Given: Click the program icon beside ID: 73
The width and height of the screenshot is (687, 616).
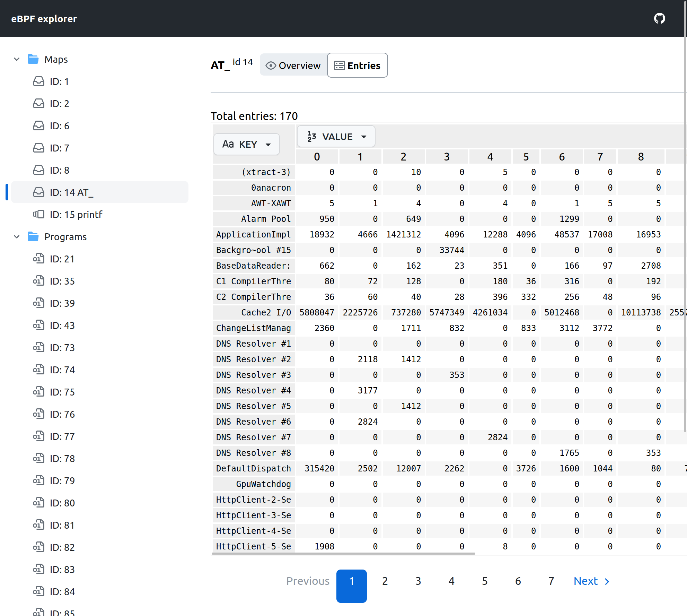Looking at the screenshot, I should (x=39, y=348).
